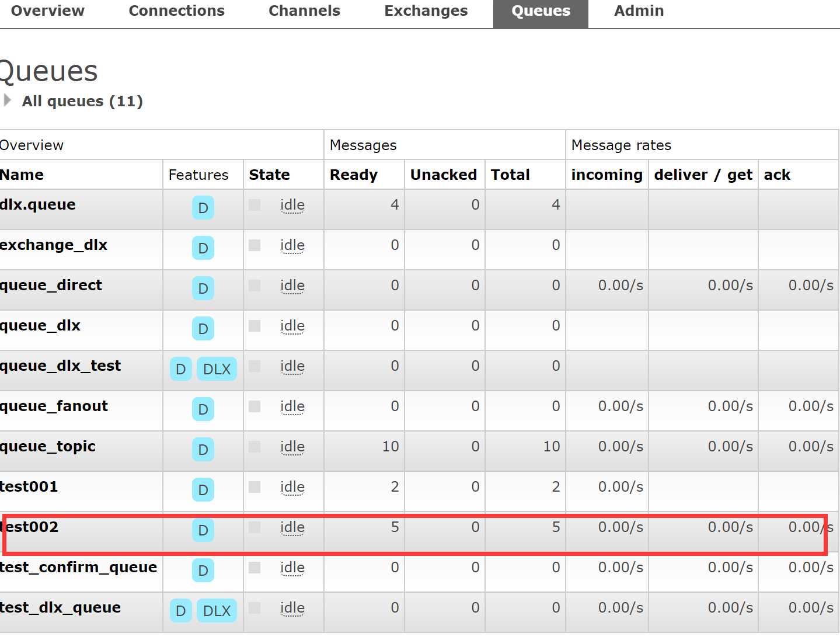Click the idle state of exchange_dlx
The height and width of the screenshot is (640, 840).
tap(292, 245)
